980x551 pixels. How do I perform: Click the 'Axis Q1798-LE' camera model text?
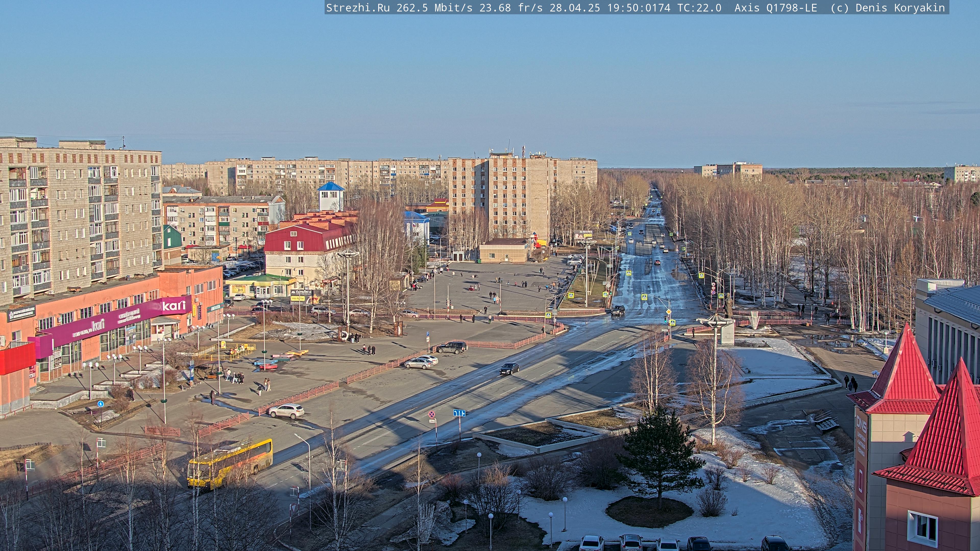776,8
